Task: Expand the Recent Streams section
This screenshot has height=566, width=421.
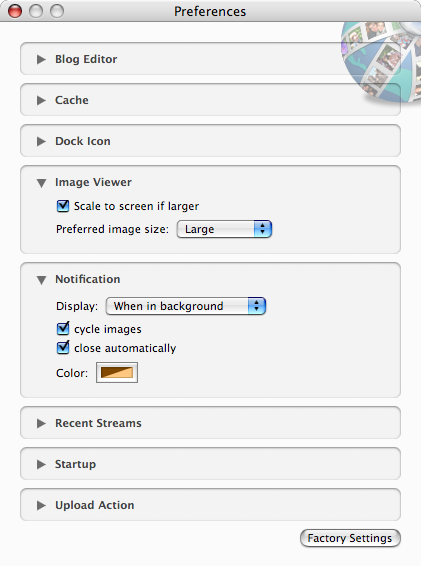Action: (x=41, y=423)
